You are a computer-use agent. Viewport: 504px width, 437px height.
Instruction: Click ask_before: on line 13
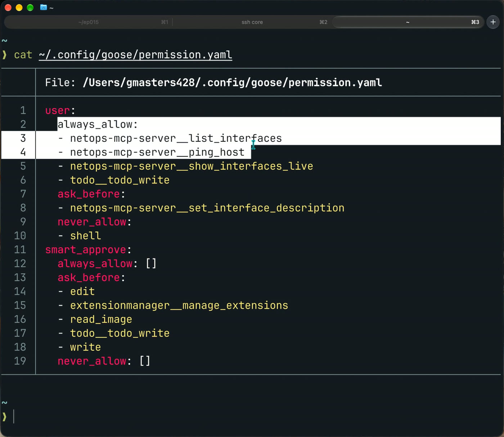[91, 278]
